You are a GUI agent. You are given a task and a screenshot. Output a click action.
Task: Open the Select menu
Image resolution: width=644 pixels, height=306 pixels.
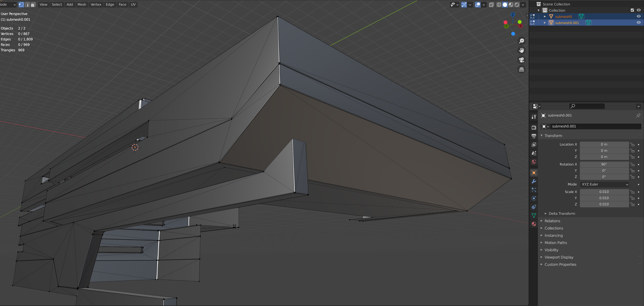[57, 5]
